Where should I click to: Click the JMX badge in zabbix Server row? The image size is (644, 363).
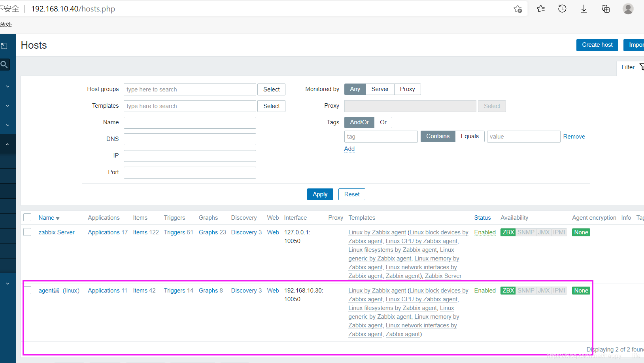[544, 232]
